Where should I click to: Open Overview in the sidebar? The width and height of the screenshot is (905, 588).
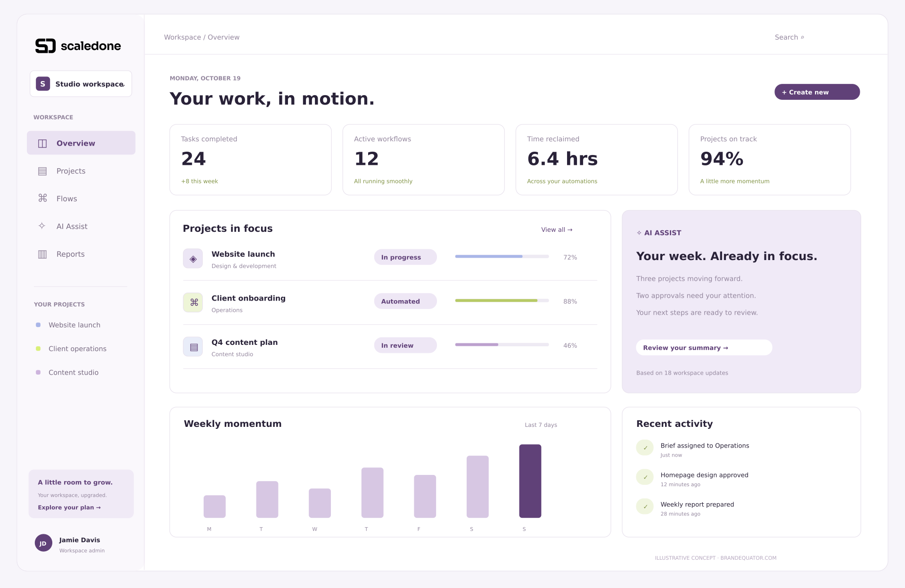pyautogui.click(x=81, y=143)
